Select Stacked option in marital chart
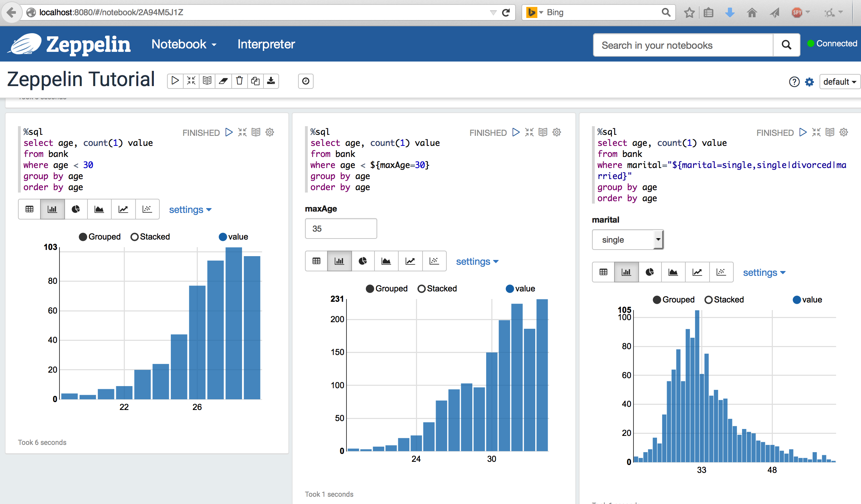 point(709,300)
